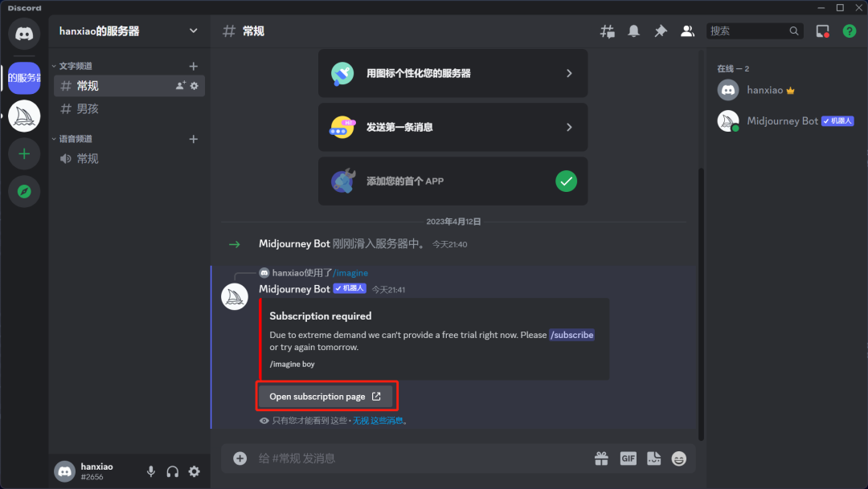Open the Midjourney sailboat server icon
The image size is (868, 489).
pyautogui.click(x=24, y=116)
